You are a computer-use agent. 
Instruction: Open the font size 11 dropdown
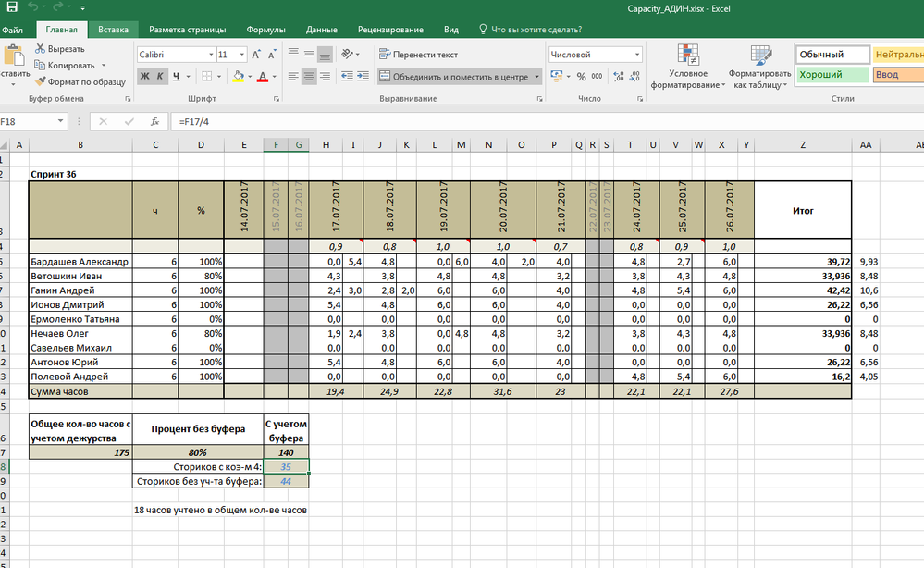coord(241,55)
